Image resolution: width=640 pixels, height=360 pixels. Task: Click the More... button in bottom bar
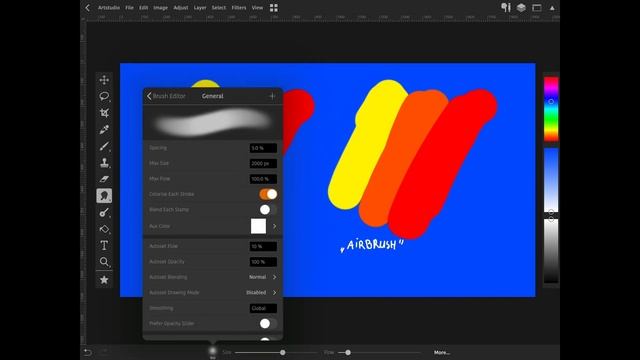(442, 352)
